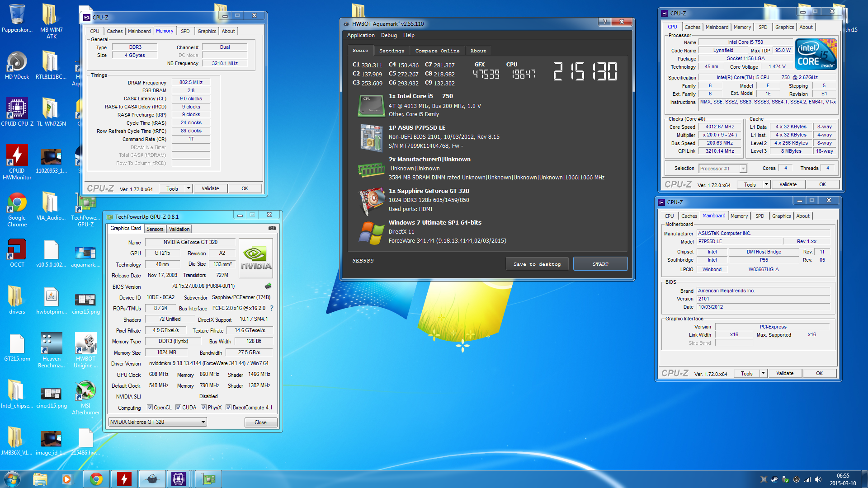Click the BIOS Version value 2101

(763, 299)
